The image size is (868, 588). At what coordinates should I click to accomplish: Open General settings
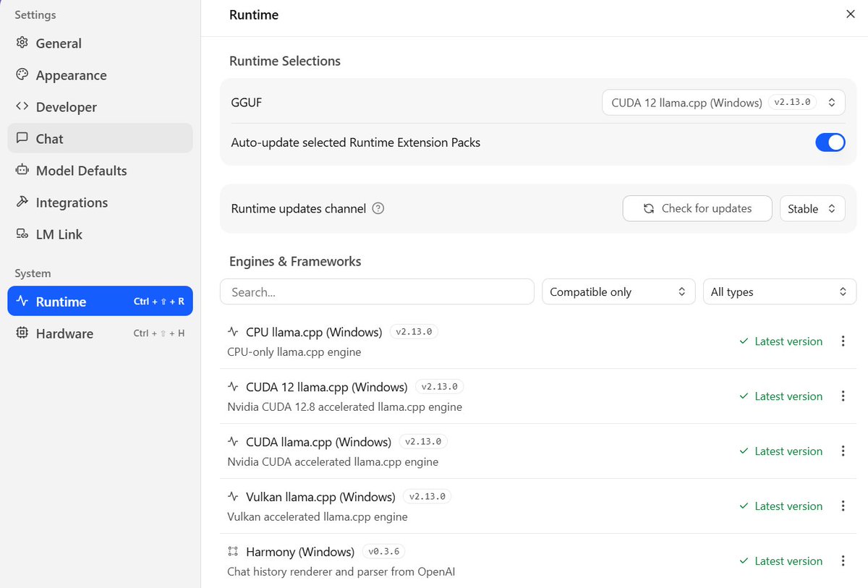coord(100,43)
